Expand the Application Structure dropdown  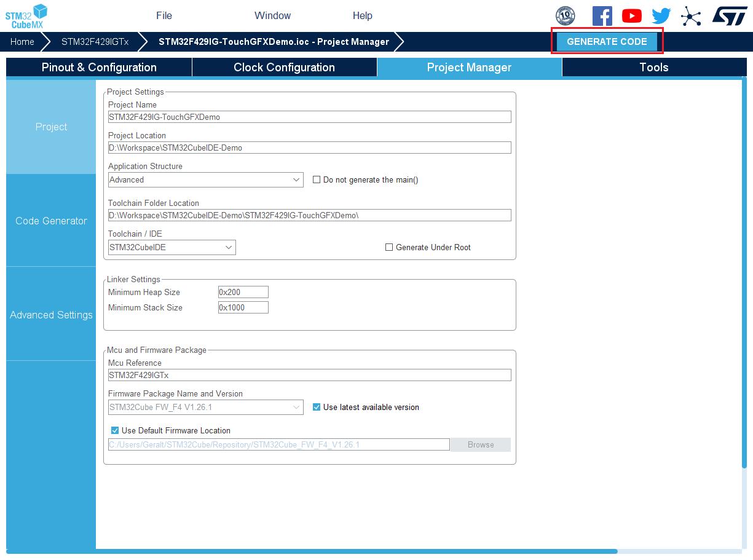[205, 179]
